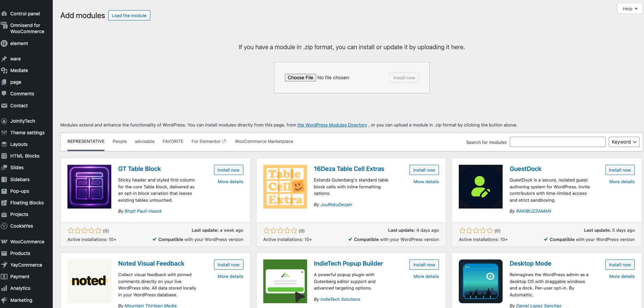644x308 pixels.
Task: Click the Load the module button
Action: coord(129,15)
